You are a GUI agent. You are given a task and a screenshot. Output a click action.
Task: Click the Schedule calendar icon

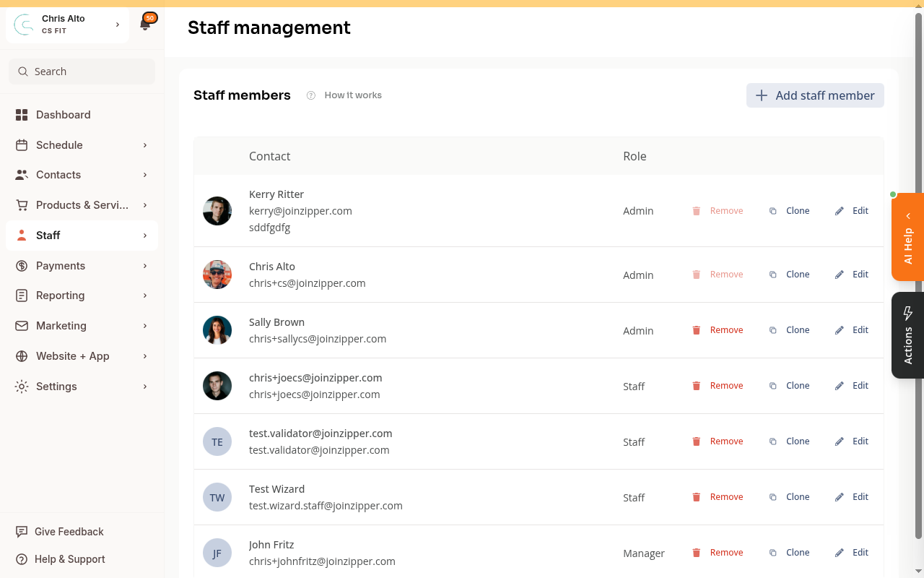click(22, 145)
